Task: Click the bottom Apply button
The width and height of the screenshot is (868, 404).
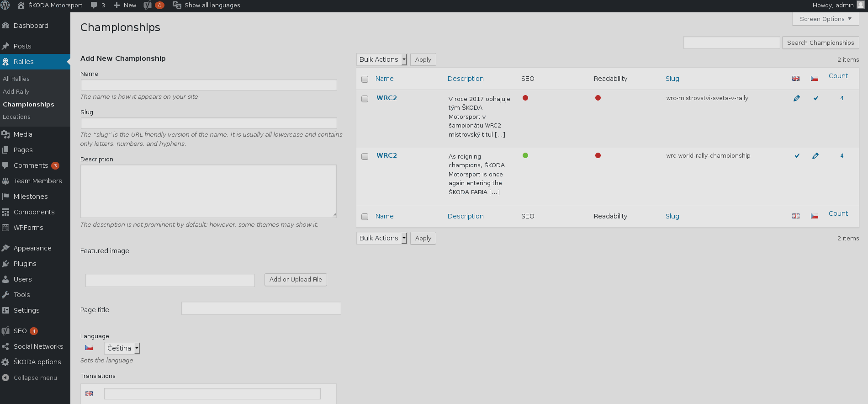Action: click(423, 238)
